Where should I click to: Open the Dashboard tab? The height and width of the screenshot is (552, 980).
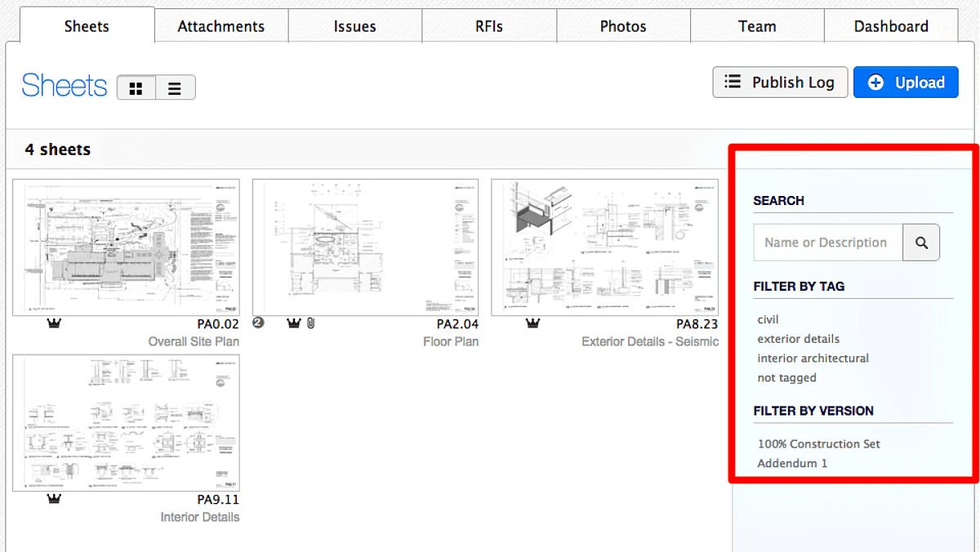[891, 26]
